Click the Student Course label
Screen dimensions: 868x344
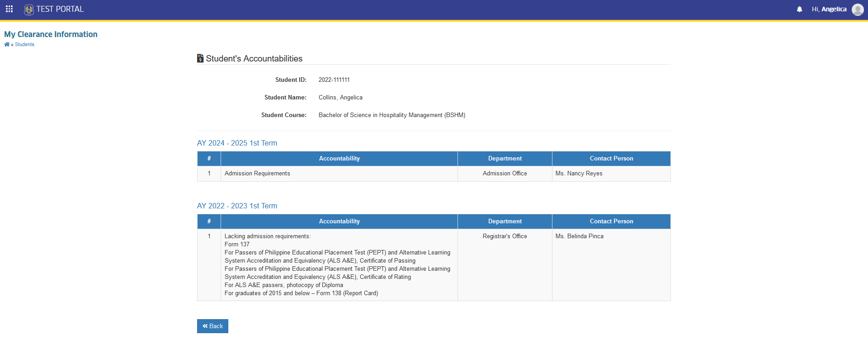pyautogui.click(x=284, y=115)
